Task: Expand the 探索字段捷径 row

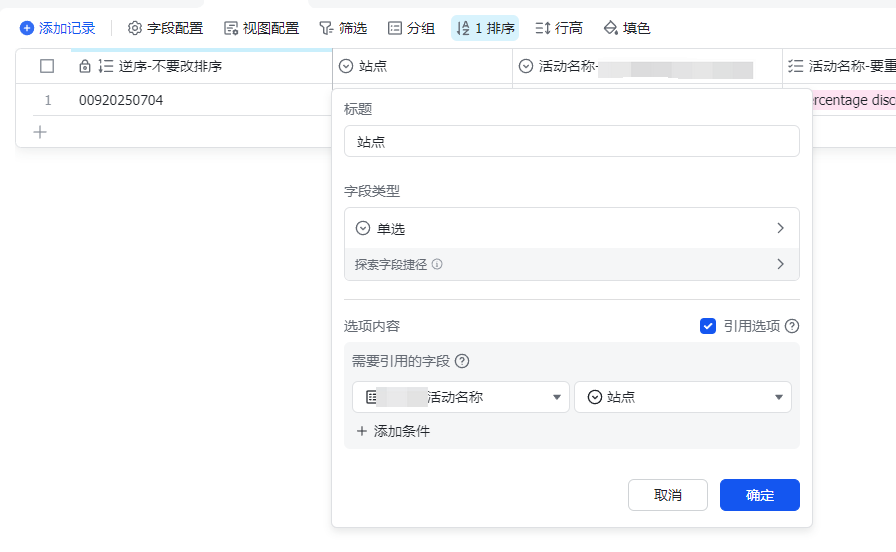Action: [x=571, y=265]
